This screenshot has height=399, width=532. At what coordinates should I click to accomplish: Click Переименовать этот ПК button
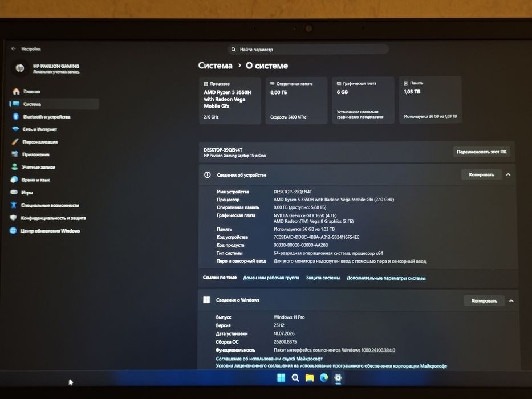(x=481, y=152)
